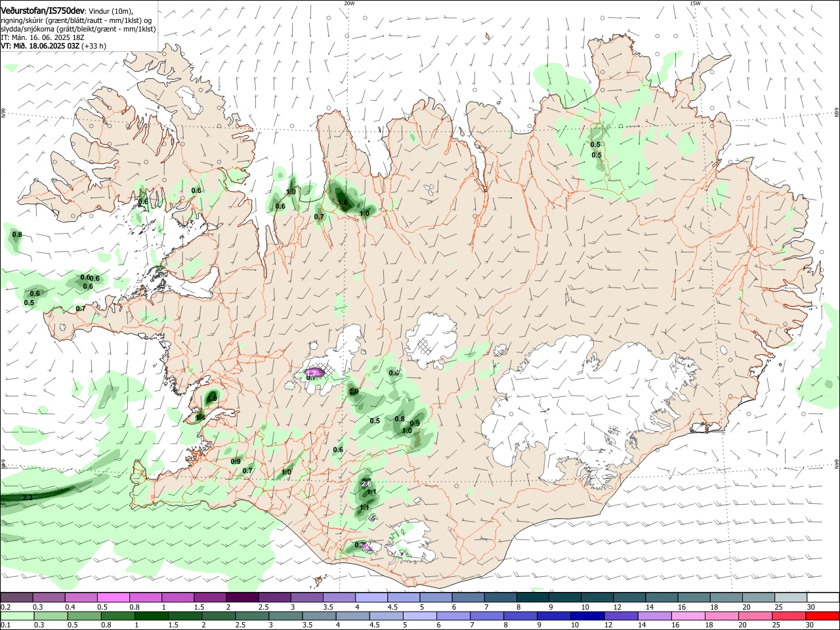This screenshot has height=630, width=840.
Task: Pick the rain-scale swatch between 2.5 and 3
Action: 253,616
